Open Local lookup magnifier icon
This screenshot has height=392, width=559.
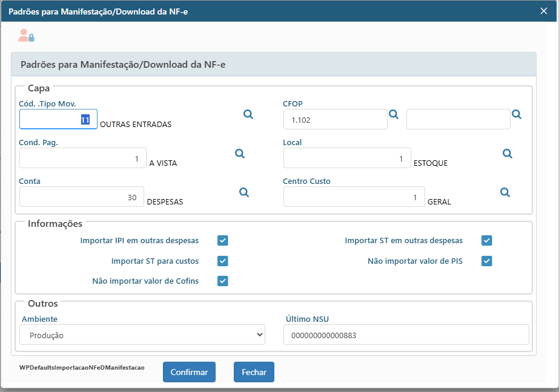tap(508, 154)
